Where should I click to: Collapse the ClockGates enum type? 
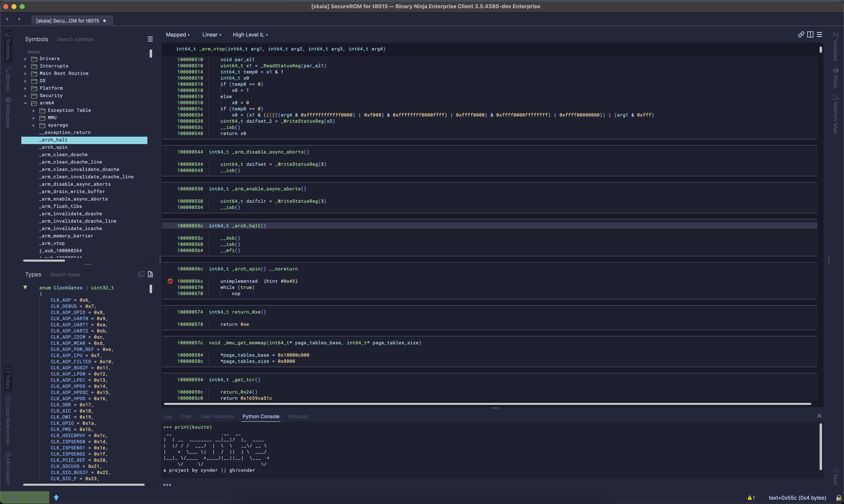pos(25,288)
